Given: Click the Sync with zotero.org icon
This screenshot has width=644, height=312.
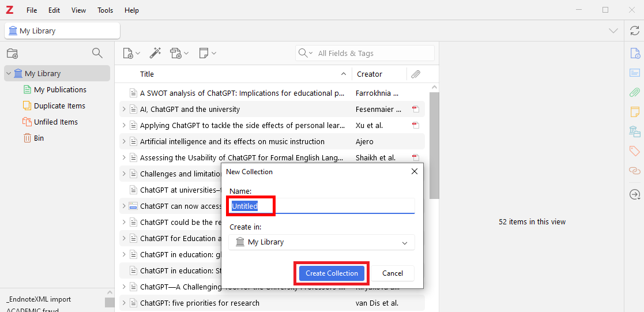Looking at the screenshot, I should (634, 31).
